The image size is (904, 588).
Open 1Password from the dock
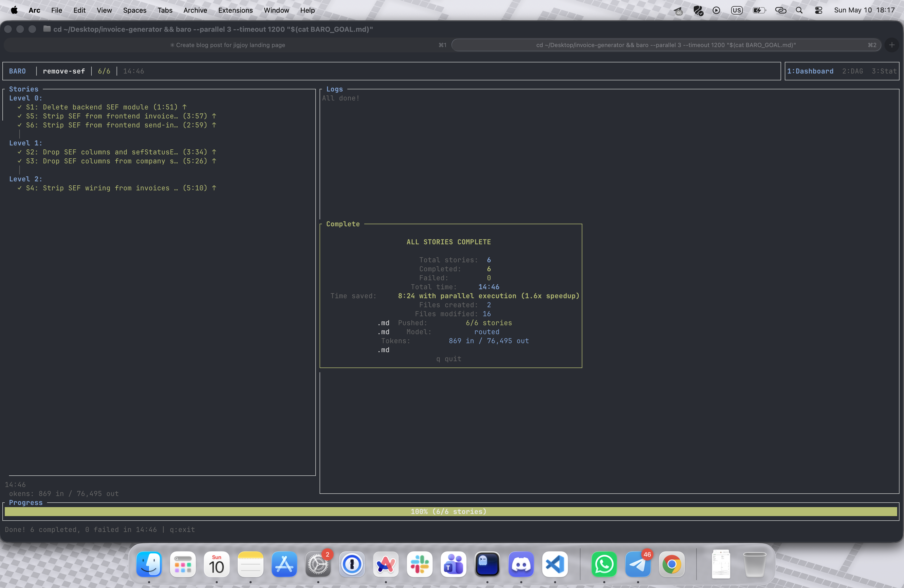pos(352,564)
